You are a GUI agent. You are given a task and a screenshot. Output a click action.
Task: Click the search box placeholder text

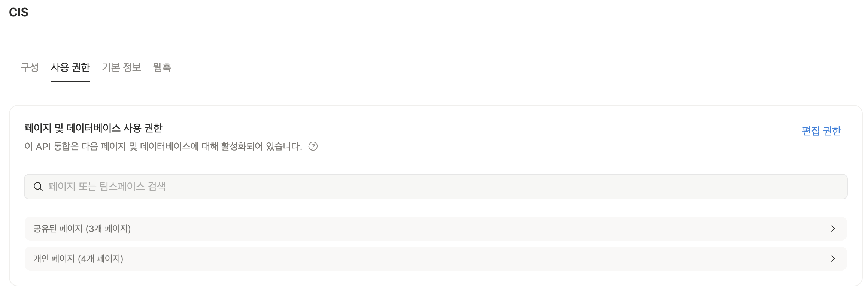(107, 187)
